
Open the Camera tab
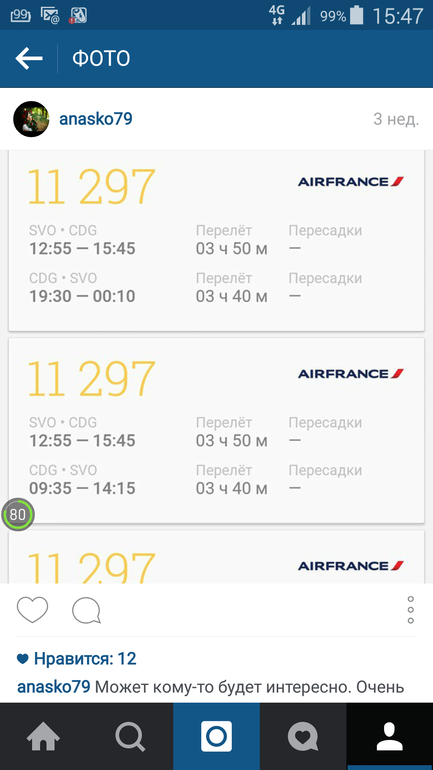pos(216,736)
